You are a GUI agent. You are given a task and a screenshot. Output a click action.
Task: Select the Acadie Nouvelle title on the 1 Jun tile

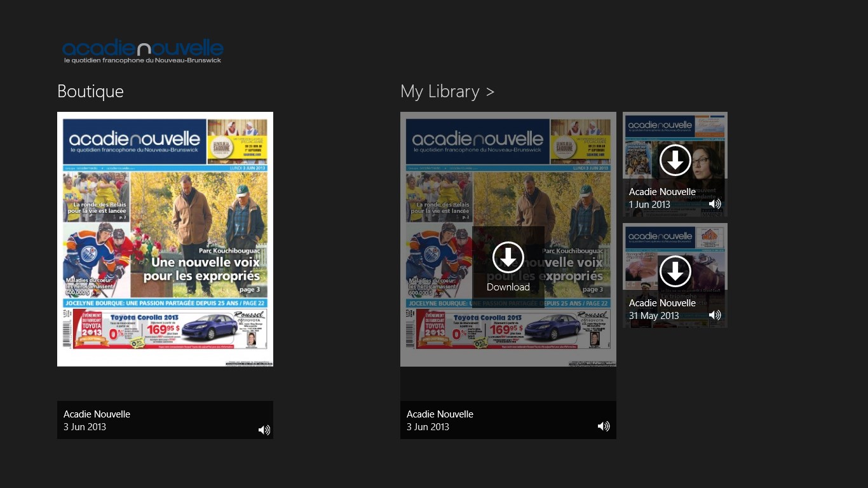(662, 191)
